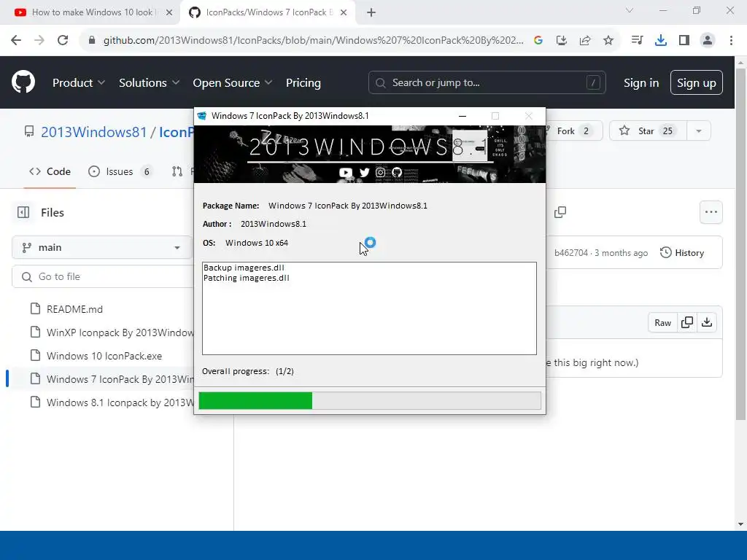The height and width of the screenshot is (560, 747).
Task: Share this page via share icon
Action: [585, 41]
